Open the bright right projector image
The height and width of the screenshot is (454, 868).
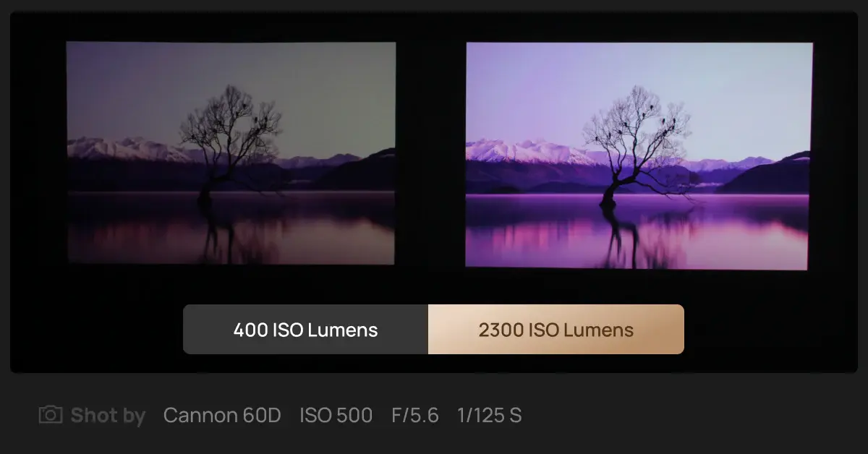click(x=639, y=155)
